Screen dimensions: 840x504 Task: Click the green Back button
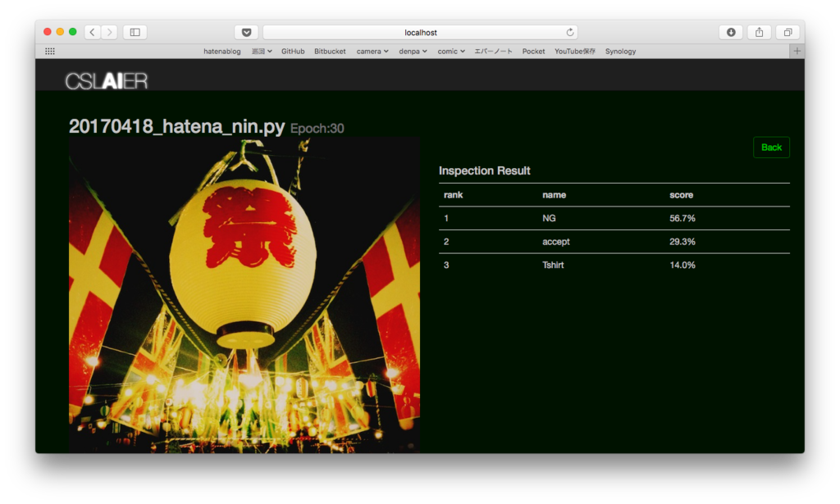point(771,148)
